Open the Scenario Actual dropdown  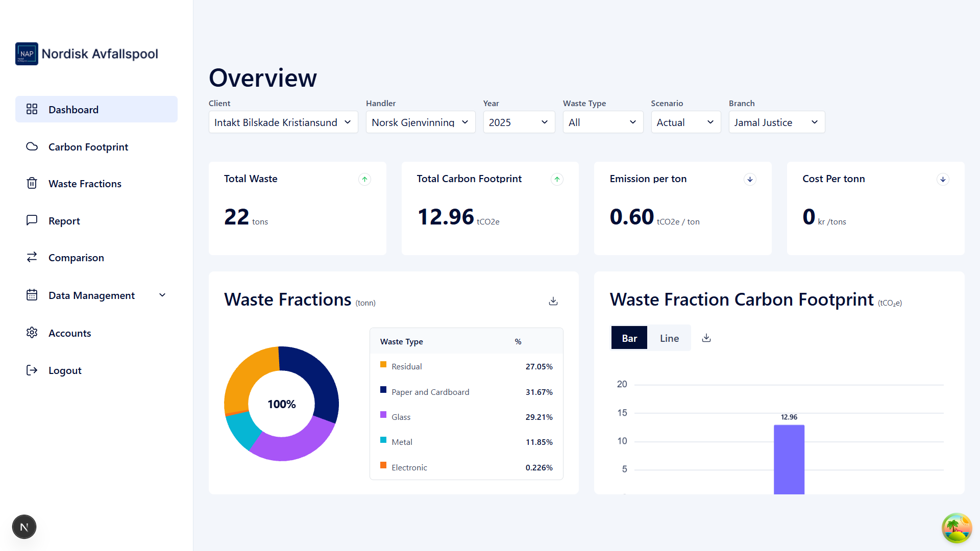686,122
